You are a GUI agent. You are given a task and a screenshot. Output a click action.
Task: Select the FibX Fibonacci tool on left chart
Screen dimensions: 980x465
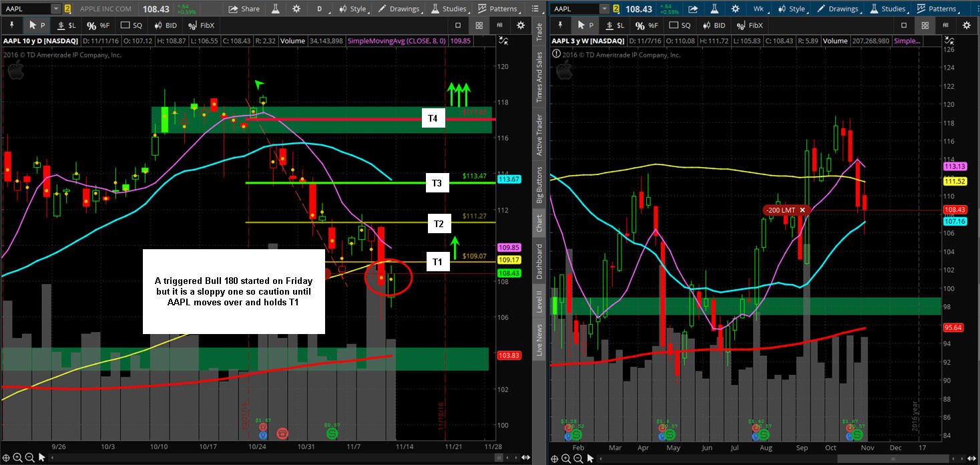[x=200, y=25]
